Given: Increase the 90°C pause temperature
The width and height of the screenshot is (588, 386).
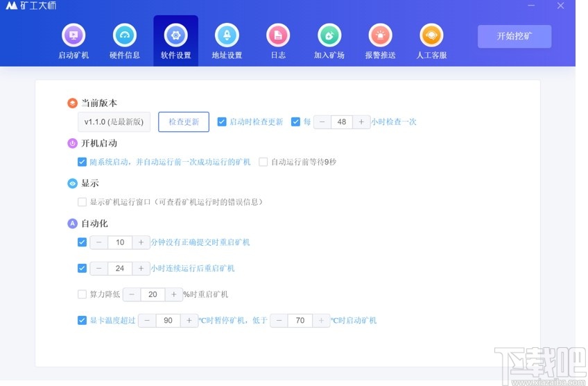Looking at the screenshot, I should click(x=189, y=320).
